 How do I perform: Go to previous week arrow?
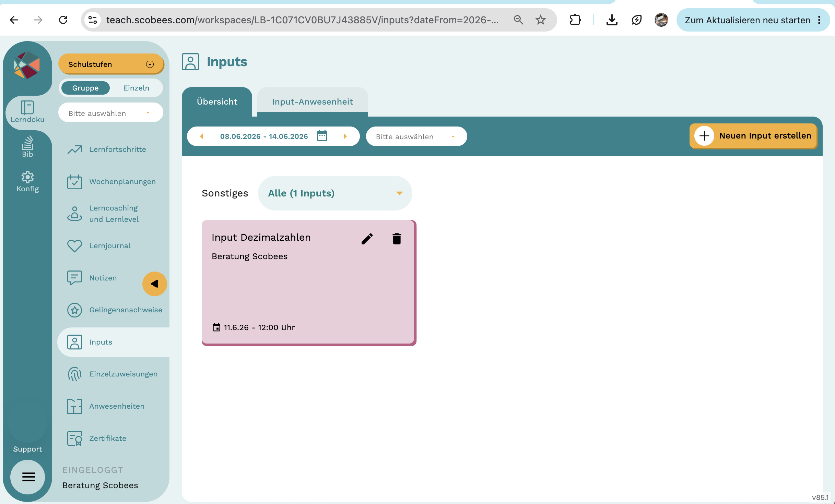[202, 136]
